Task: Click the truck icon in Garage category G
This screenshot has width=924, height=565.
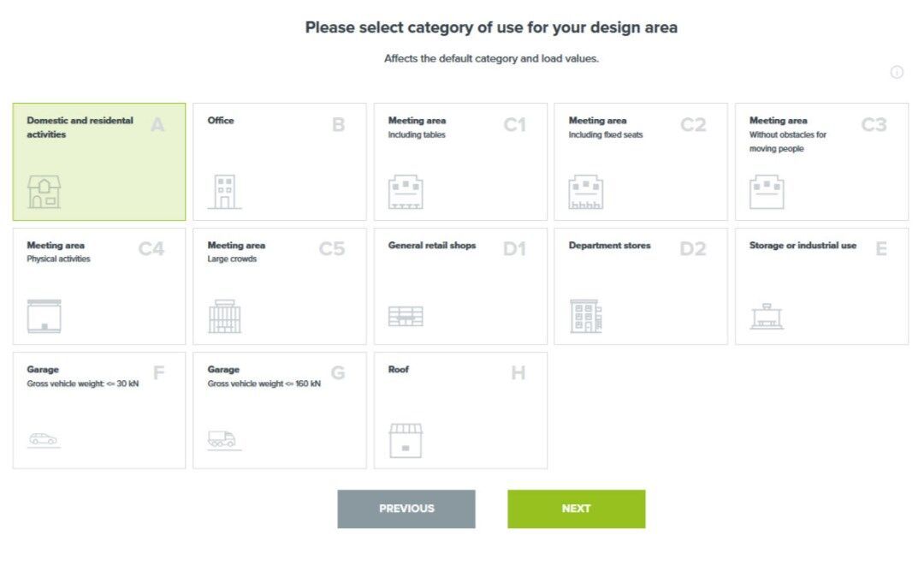Action: (x=224, y=439)
